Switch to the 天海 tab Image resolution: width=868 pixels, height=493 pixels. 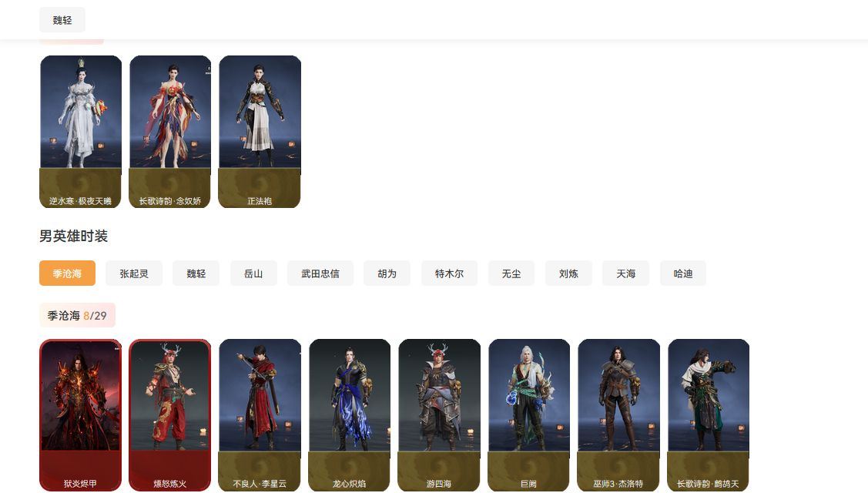point(625,273)
